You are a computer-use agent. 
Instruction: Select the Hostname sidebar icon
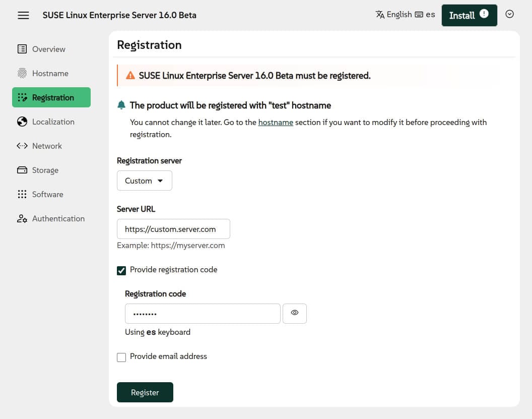point(22,73)
